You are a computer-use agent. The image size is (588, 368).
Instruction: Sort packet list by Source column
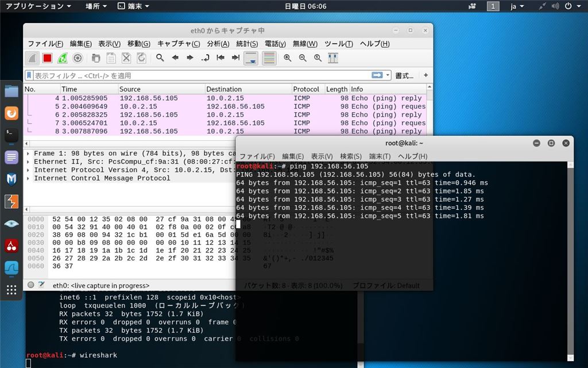click(161, 89)
